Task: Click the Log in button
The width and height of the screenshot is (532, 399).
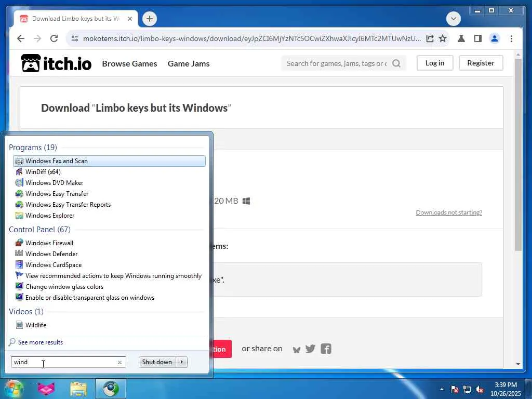Action: point(435,63)
